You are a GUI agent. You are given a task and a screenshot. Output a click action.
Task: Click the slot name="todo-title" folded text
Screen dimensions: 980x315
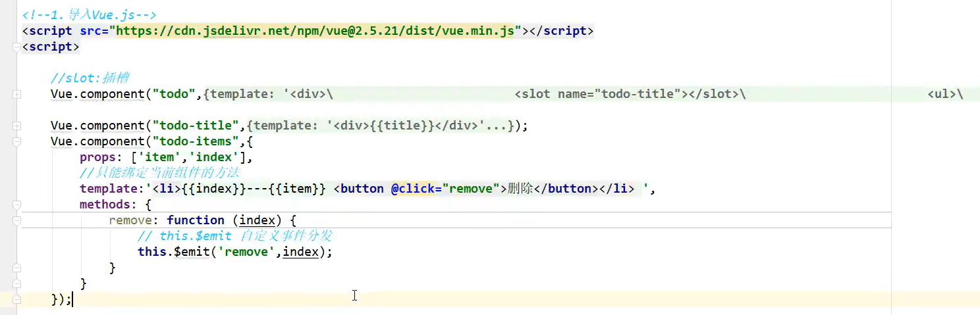tap(630, 94)
